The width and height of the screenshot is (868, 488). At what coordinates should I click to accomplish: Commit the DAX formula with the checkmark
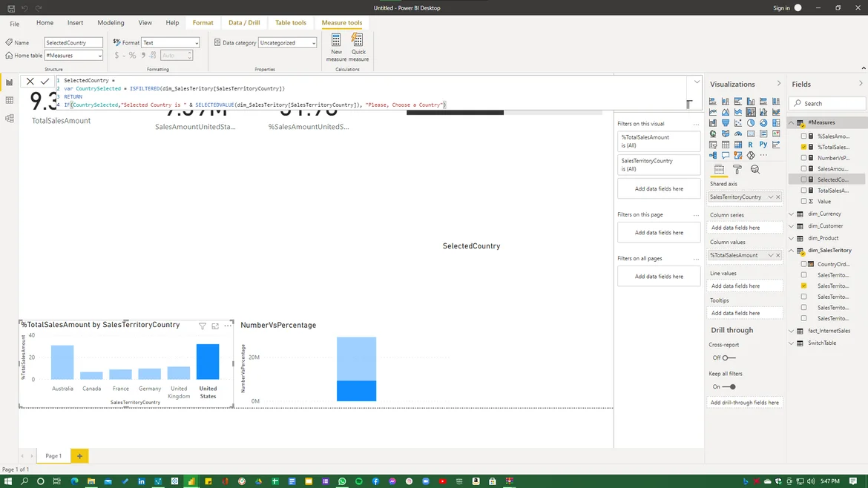(45, 81)
